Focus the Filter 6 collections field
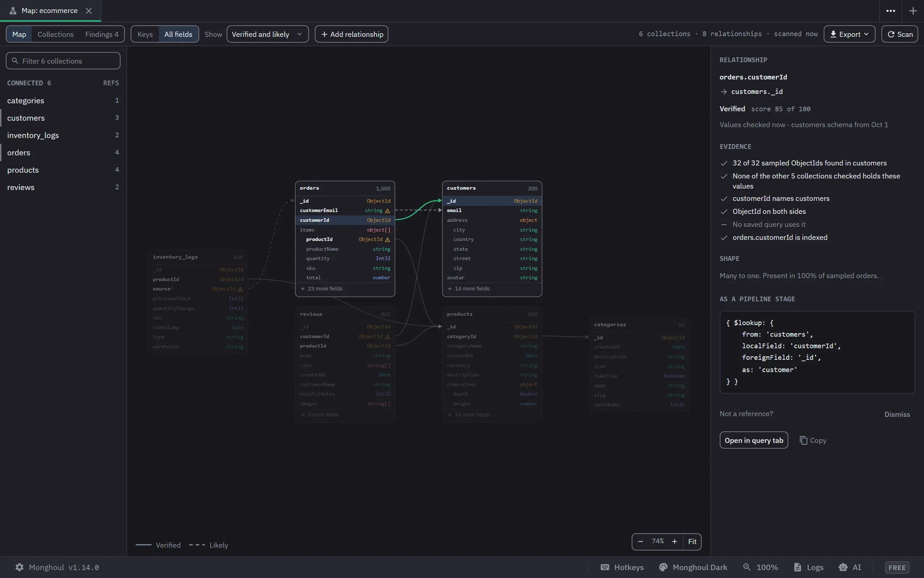The height and width of the screenshot is (578, 924). pos(63,61)
